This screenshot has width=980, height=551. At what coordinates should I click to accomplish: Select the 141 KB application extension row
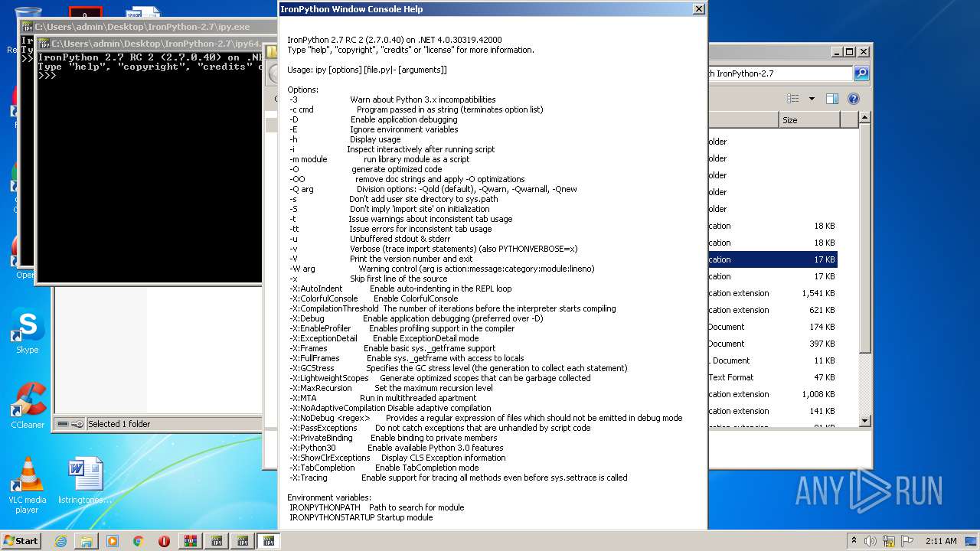pyautogui.click(x=773, y=411)
